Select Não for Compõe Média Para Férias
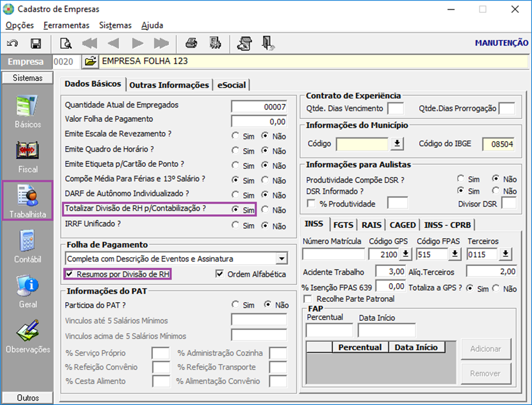 [265, 180]
